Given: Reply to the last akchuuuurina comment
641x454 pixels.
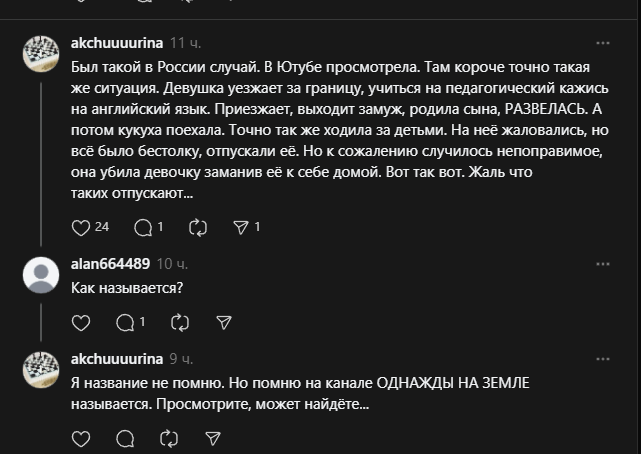Looking at the screenshot, I should click(x=126, y=438).
